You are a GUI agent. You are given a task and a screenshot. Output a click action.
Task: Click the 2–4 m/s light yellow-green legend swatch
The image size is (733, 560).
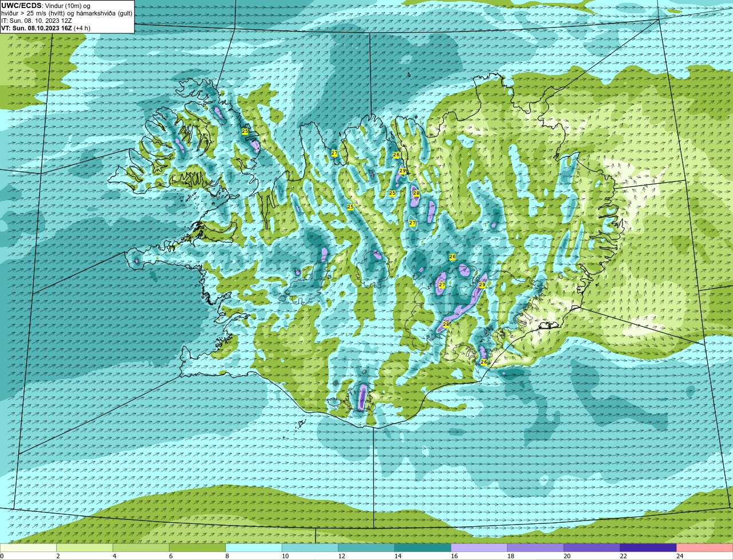[x=85, y=548]
